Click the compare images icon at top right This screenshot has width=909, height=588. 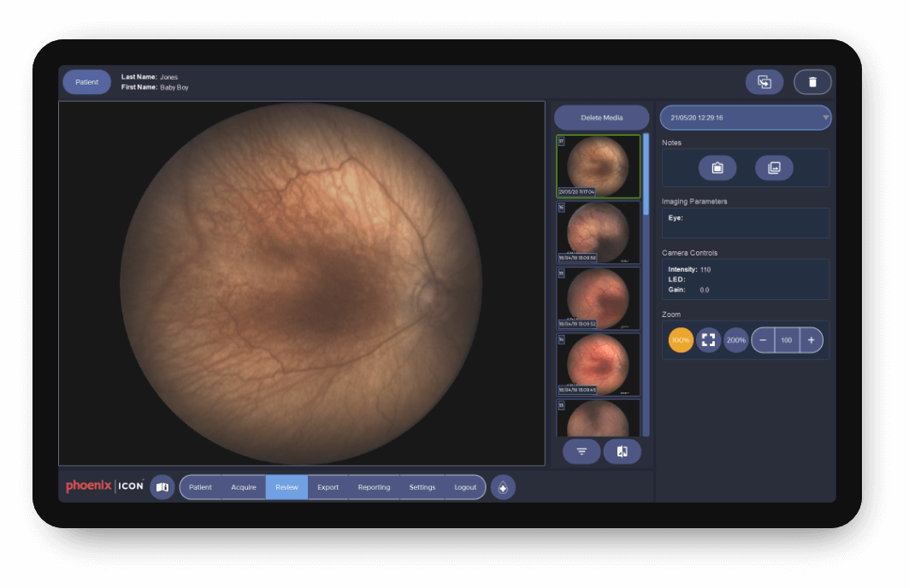764,81
